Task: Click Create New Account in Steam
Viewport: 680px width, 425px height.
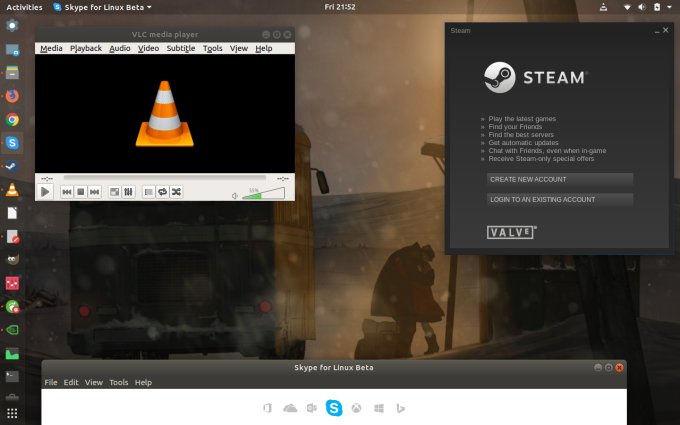Action: (x=559, y=179)
